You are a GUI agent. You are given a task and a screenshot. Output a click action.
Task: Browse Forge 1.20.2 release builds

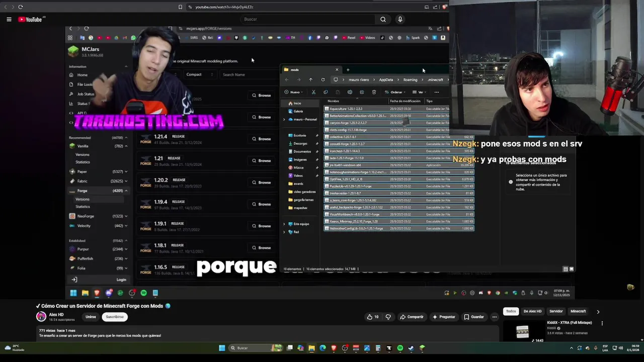pos(262,183)
